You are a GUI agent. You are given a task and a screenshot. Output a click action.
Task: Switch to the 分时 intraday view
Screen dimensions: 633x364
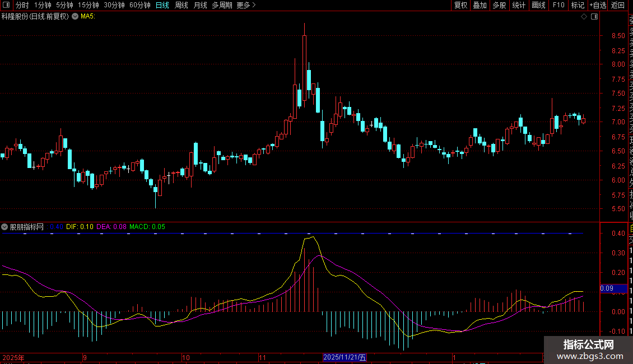[22, 5]
